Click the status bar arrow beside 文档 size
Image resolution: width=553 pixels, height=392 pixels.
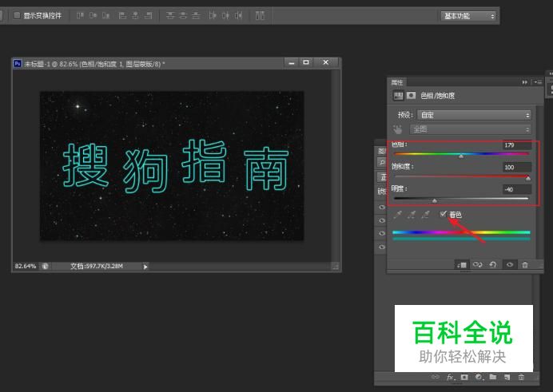coord(145,267)
